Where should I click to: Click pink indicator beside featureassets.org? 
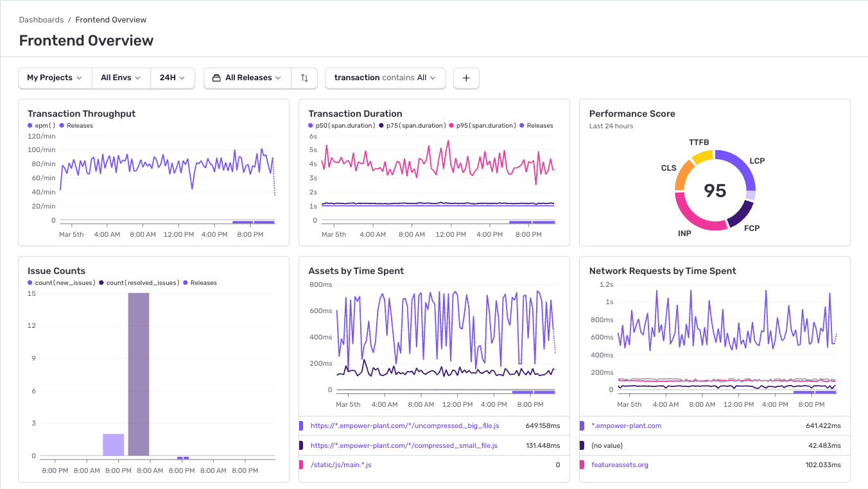(x=583, y=464)
